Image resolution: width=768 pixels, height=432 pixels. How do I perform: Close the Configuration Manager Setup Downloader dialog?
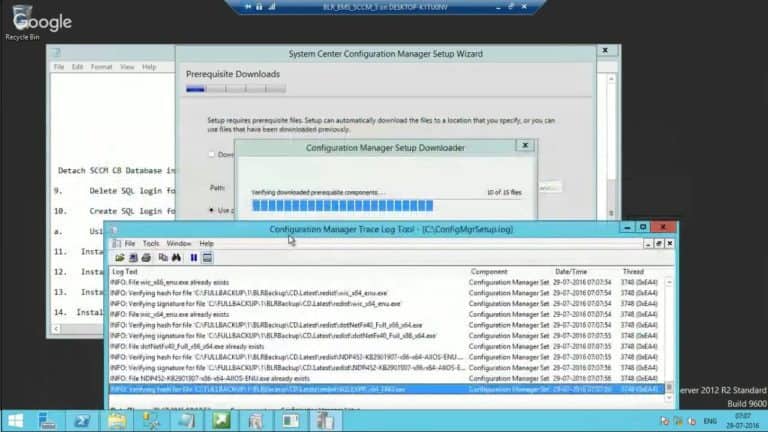pyautogui.click(x=525, y=145)
